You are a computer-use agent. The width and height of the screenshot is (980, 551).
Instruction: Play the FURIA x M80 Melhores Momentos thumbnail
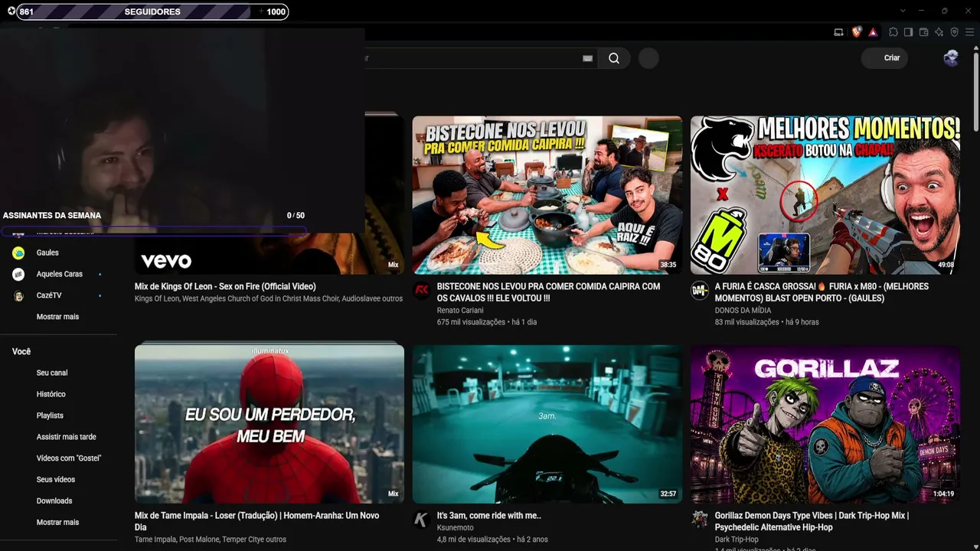825,195
